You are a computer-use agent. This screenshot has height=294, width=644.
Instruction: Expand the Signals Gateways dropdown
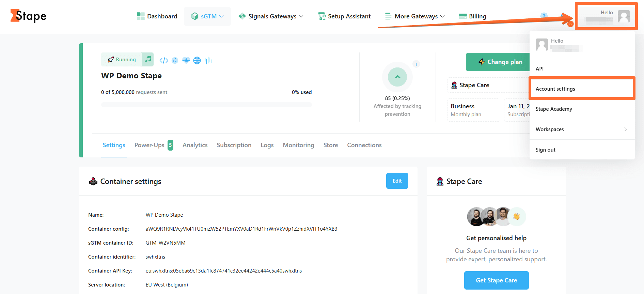click(x=271, y=16)
